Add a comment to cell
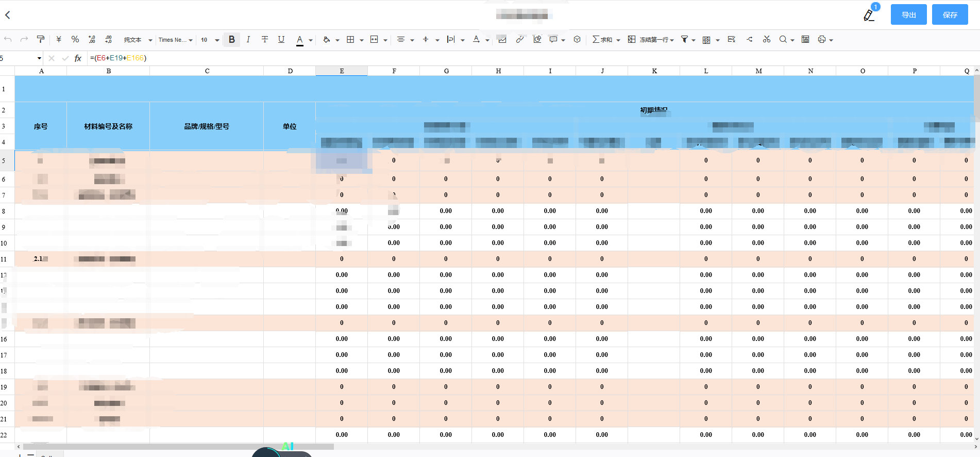This screenshot has height=457, width=980. (553, 40)
